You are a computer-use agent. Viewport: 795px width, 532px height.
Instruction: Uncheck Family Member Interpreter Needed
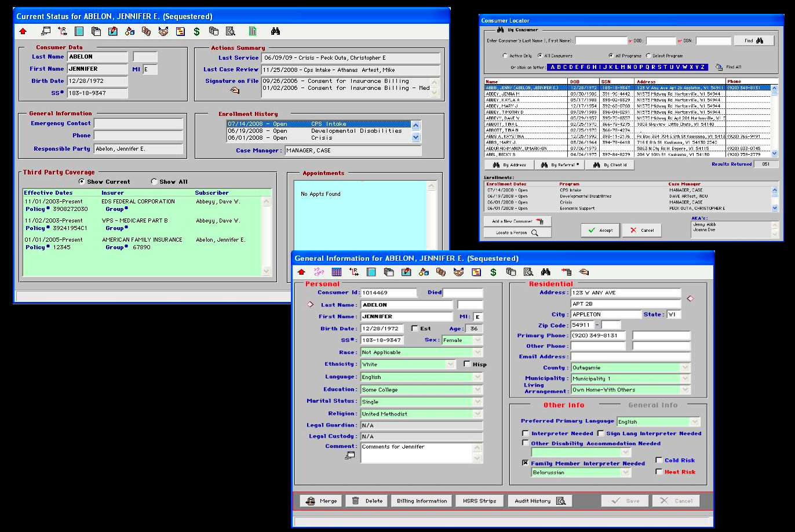526,463
